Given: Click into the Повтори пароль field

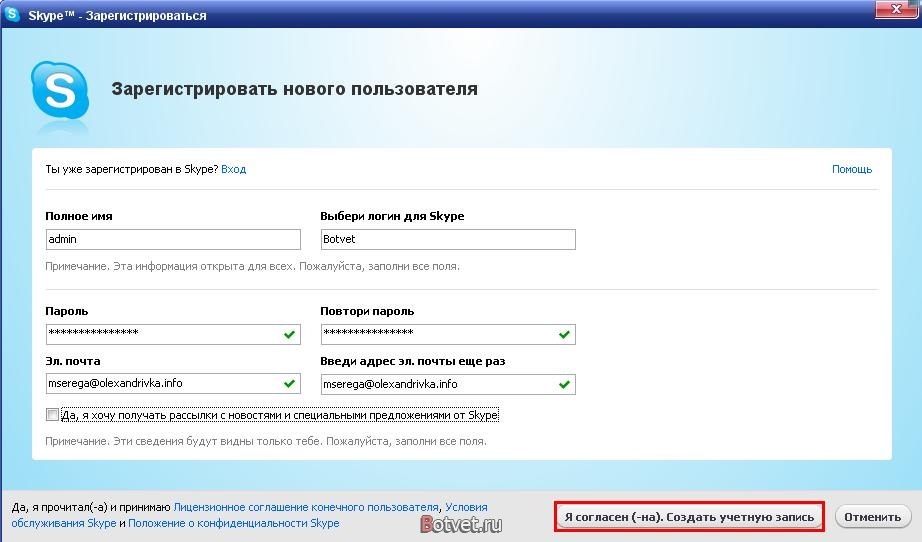Looking at the screenshot, I should [x=447, y=334].
